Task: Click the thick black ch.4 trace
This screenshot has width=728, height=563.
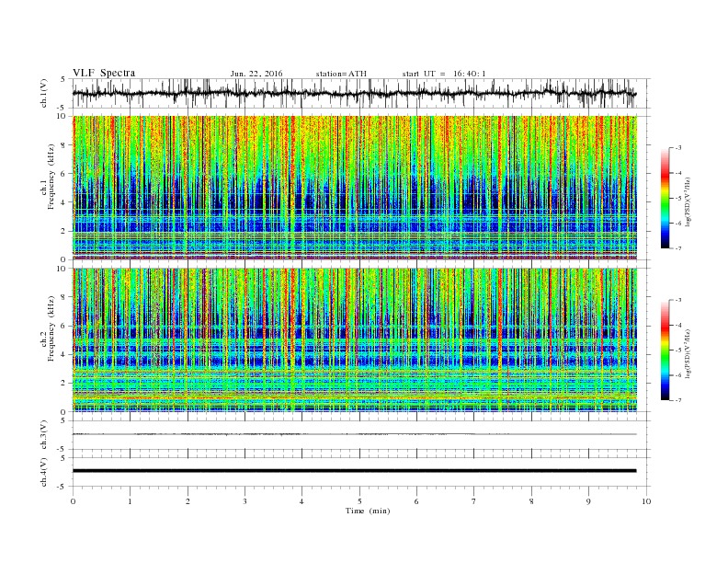Action: tap(354, 471)
